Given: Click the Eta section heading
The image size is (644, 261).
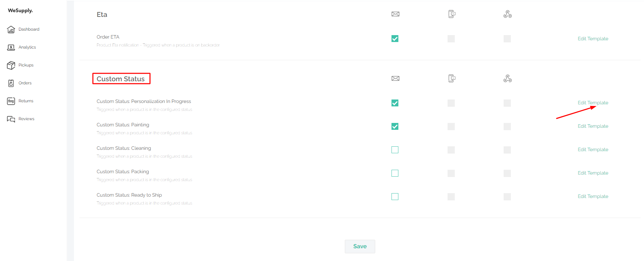Looking at the screenshot, I should pos(102,14).
